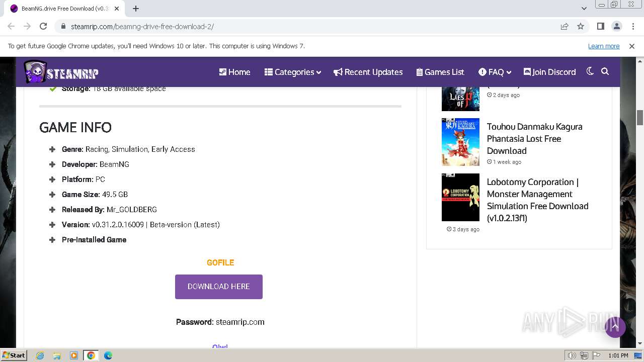The width and height of the screenshot is (644, 362).
Task: Open Windows Media Player taskbar icon
Action: (74, 355)
